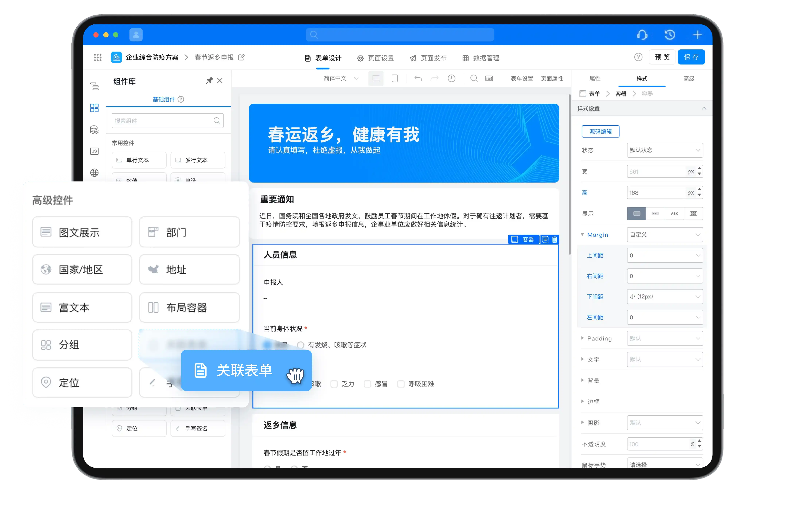Click the 保存 save button
Viewport: 795px width, 532px height.
pos(691,57)
